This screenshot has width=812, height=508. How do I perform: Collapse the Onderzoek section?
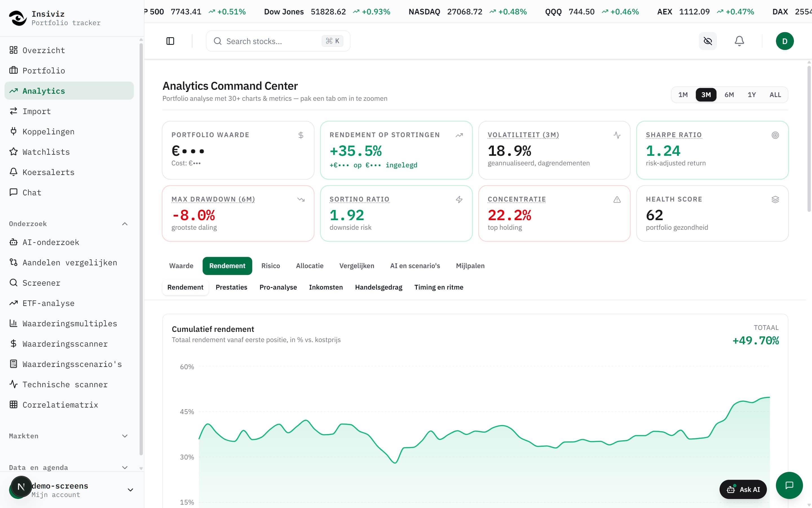point(125,224)
